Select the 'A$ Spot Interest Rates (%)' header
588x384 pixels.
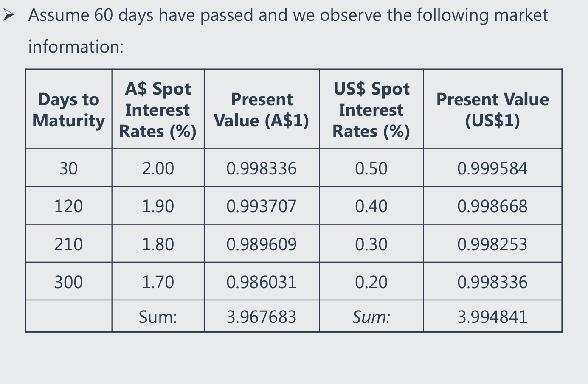[158, 110]
